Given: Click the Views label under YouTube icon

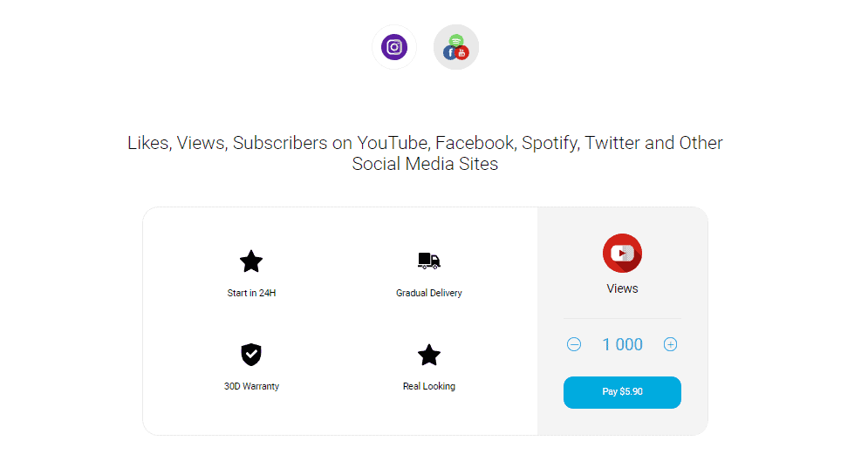Looking at the screenshot, I should [622, 288].
